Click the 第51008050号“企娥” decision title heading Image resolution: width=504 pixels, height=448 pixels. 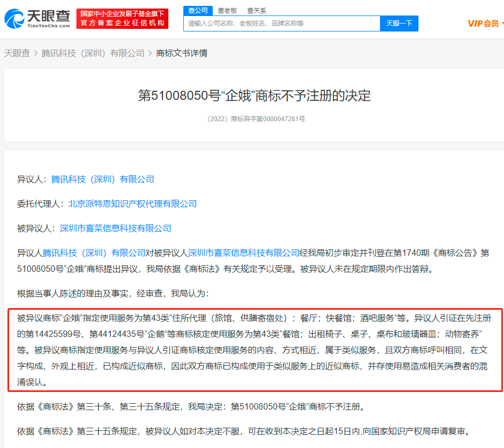(254, 96)
